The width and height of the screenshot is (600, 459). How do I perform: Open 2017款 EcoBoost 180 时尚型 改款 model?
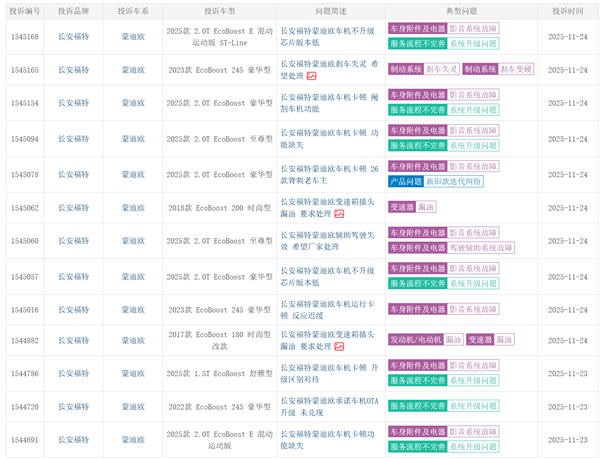(220, 340)
